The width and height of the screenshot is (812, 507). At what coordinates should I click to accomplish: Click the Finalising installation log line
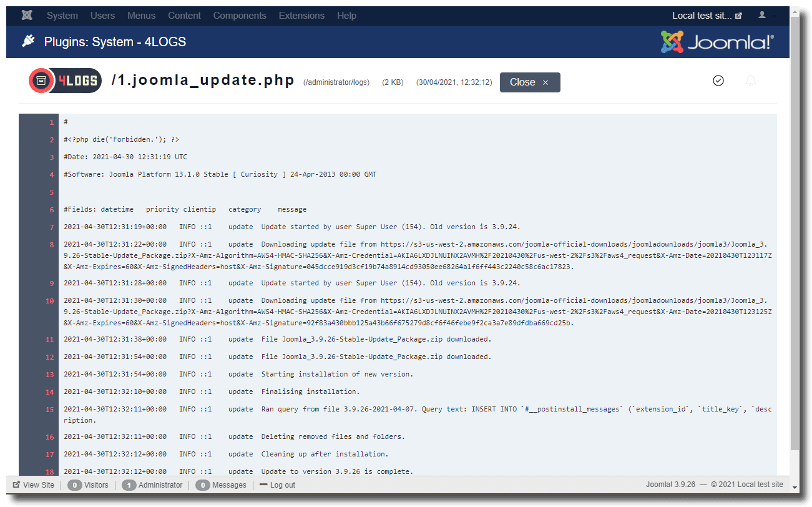click(212, 392)
